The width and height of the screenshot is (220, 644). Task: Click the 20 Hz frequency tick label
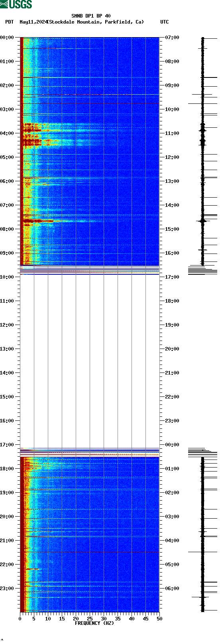[x=76, y=619]
